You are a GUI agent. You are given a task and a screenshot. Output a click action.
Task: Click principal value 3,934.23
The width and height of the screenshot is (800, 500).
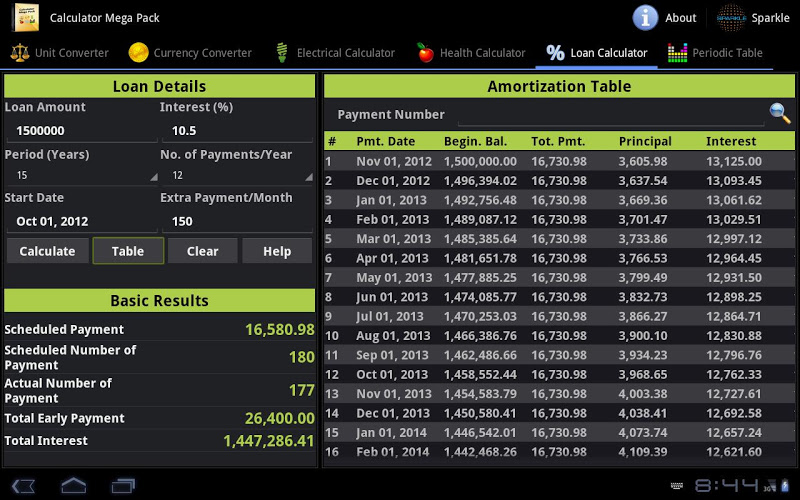coord(643,355)
